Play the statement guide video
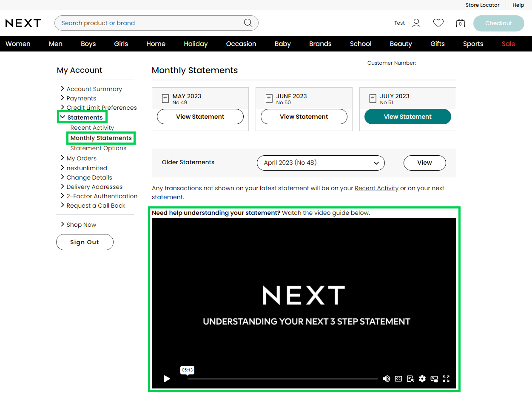 point(167,379)
